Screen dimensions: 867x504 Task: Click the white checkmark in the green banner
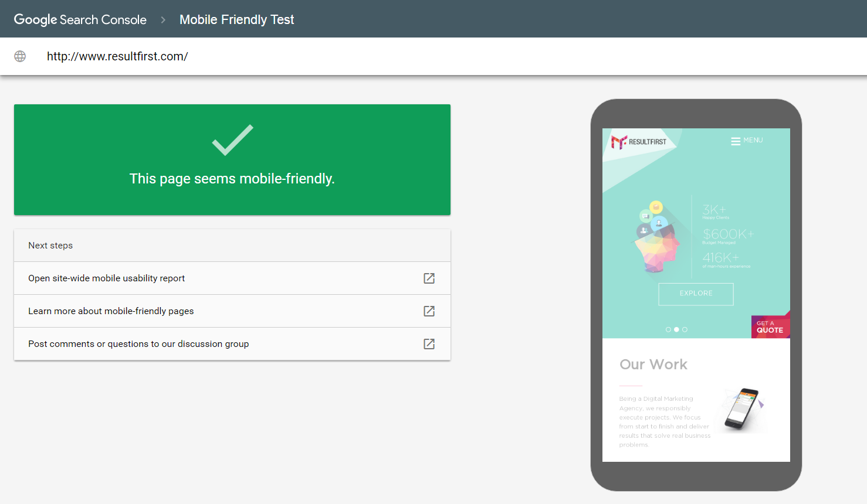232,140
